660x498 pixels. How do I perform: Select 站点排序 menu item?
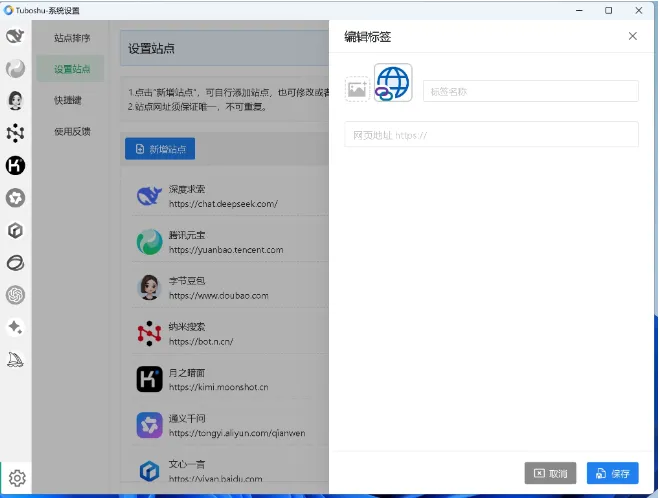pos(72,38)
